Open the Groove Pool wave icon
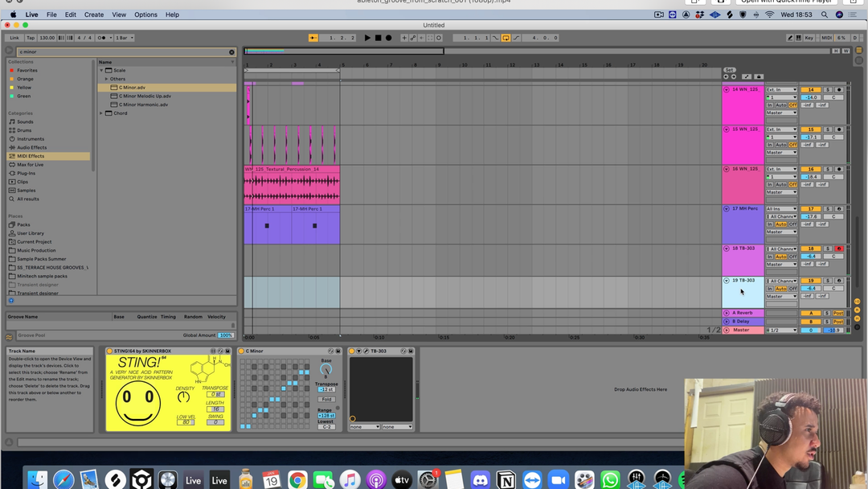 tap(10, 337)
